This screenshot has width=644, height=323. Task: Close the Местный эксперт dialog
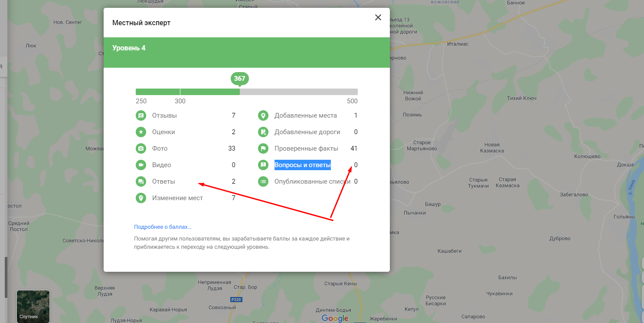tap(378, 17)
